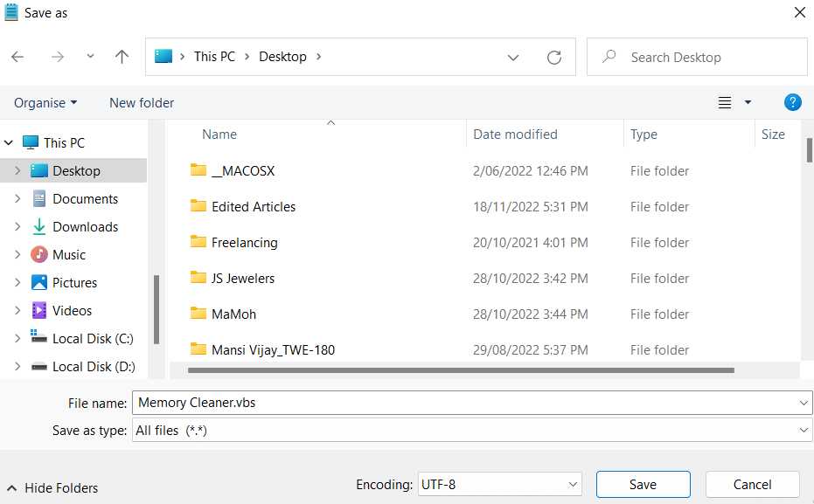Click the Save button
This screenshot has width=814, height=504.
[644, 484]
